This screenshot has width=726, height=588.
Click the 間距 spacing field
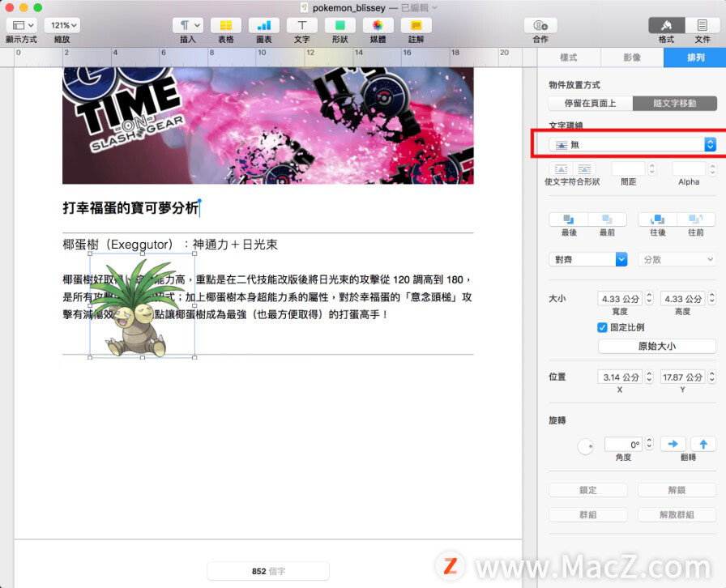click(x=628, y=169)
